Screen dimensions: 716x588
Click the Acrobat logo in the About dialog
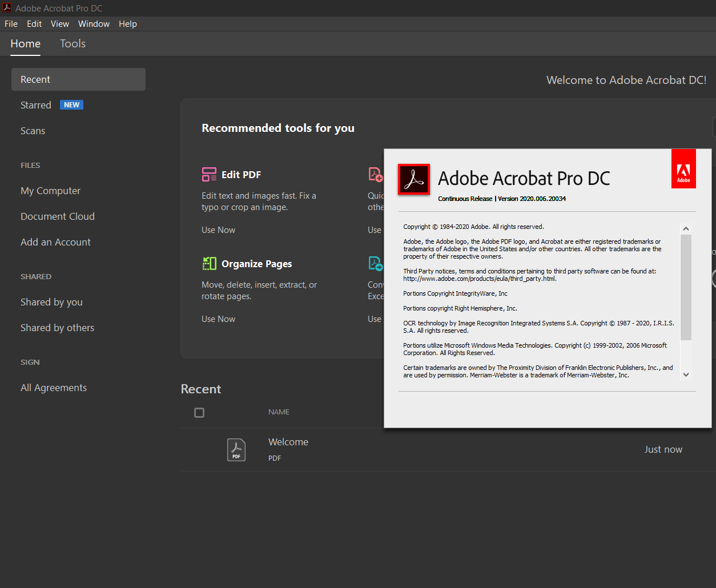click(414, 179)
